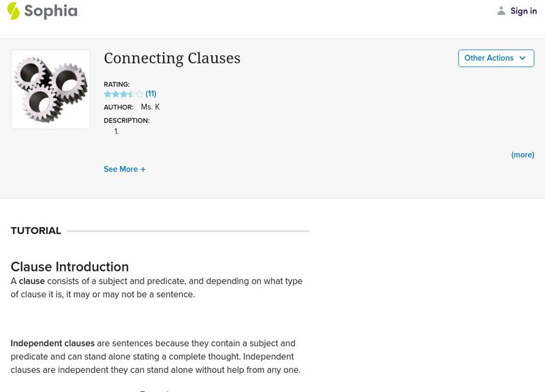
Task: Rate the tutorial five stars
Action: click(140, 94)
